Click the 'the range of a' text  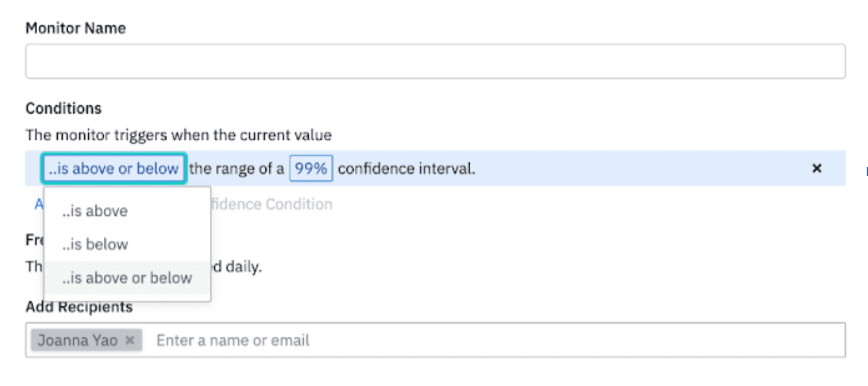(x=237, y=169)
